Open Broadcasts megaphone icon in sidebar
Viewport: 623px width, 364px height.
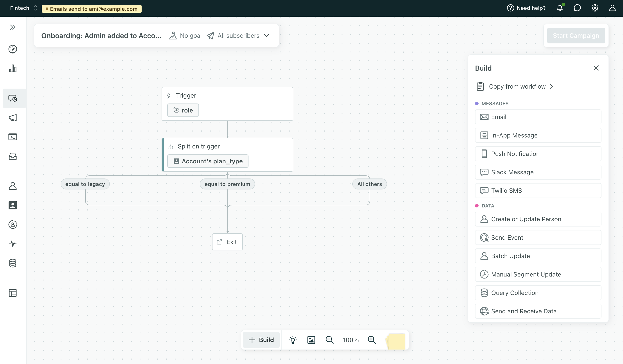pyautogui.click(x=13, y=118)
